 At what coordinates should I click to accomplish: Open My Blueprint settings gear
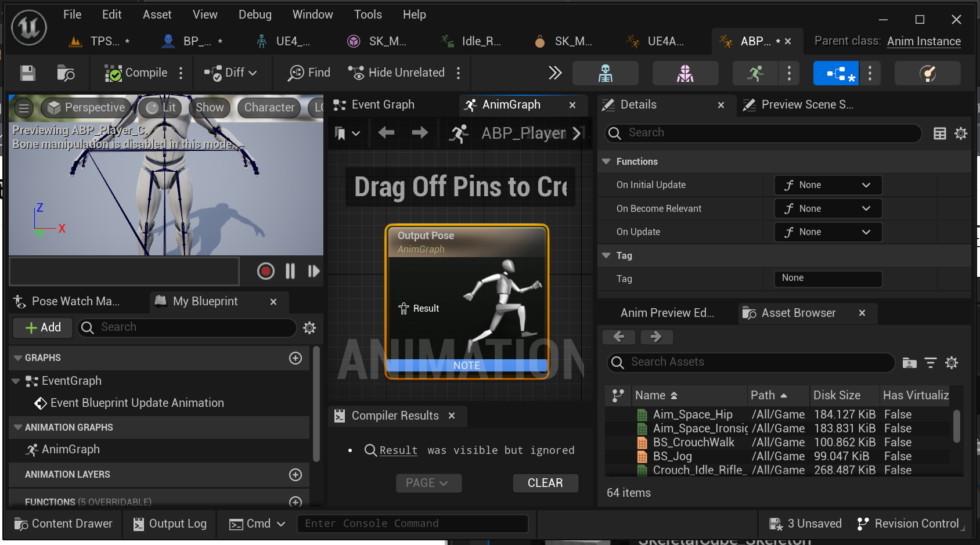tap(309, 328)
